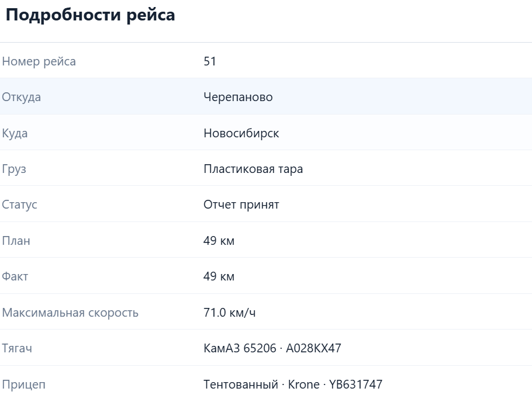
Task: Click the planned distance value in 'План' row
Action: pos(219,241)
